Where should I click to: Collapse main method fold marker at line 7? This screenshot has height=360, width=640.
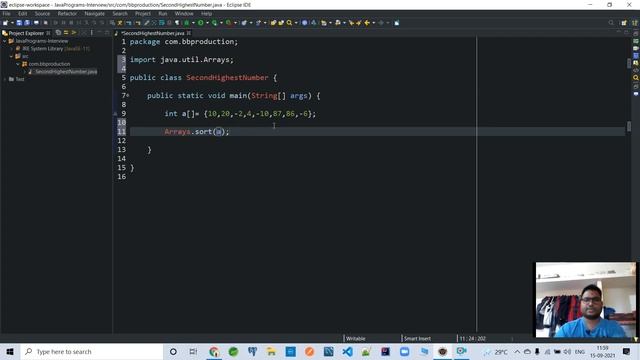128,95
